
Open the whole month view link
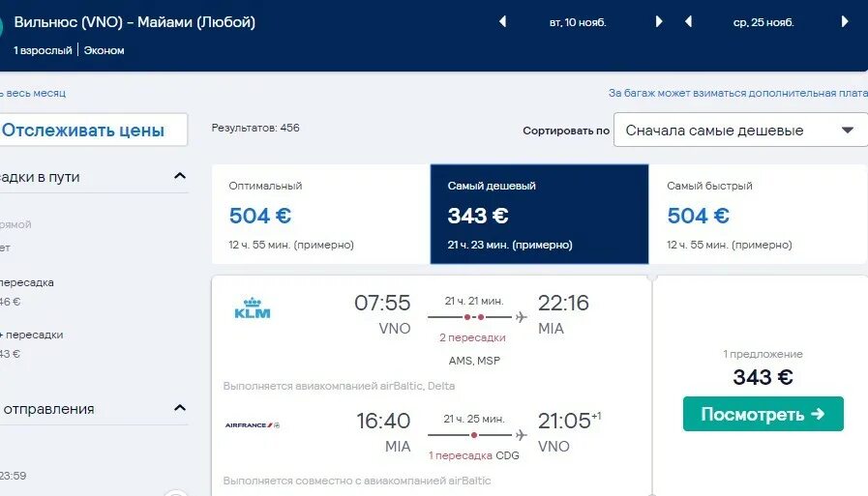(33, 93)
